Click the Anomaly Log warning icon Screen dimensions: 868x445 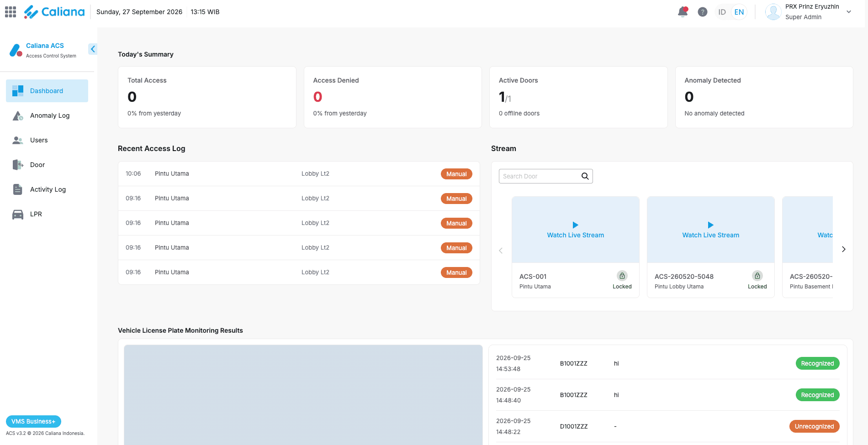[18, 115]
